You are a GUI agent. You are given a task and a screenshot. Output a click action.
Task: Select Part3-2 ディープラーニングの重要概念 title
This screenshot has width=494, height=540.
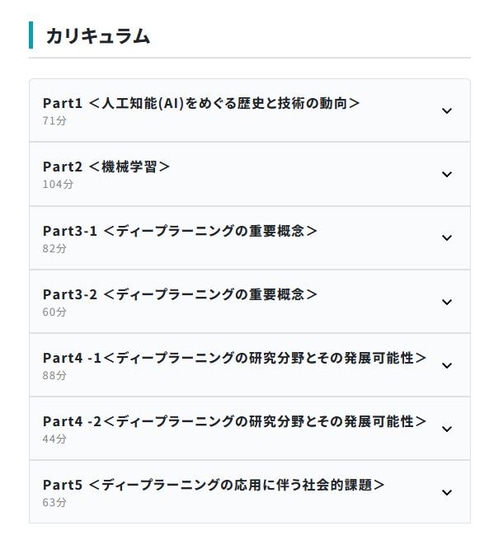coord(180,294)
